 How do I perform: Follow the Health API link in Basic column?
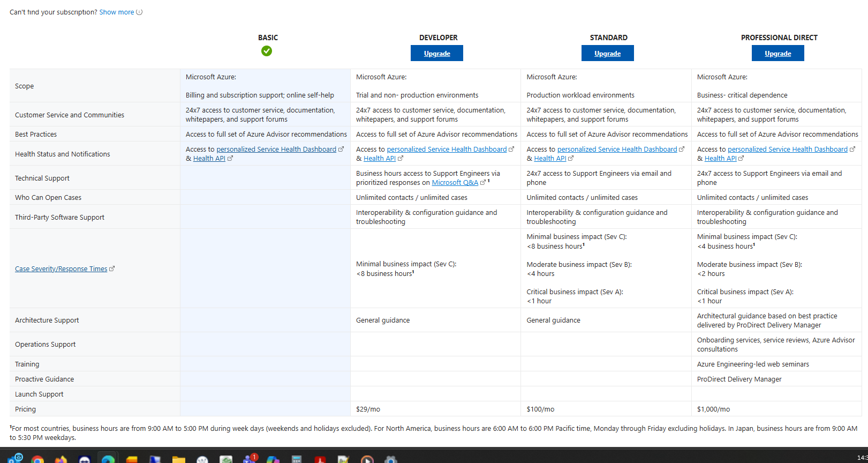coord(209,159)
